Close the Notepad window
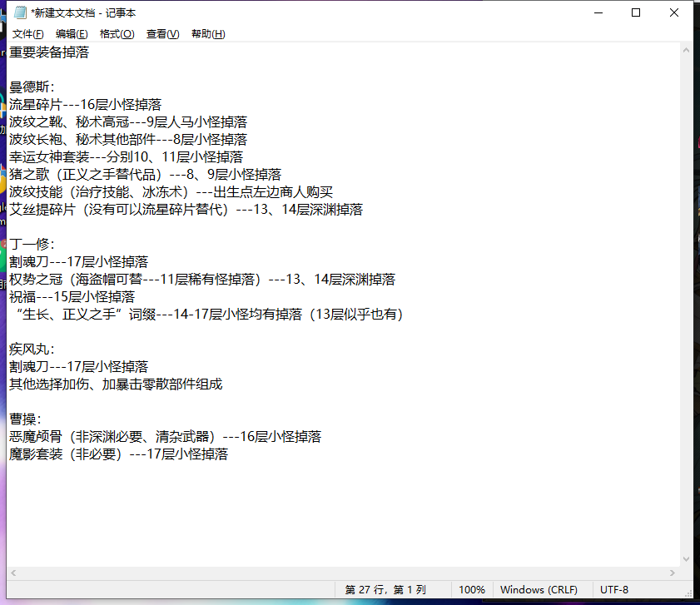 coord(673,12)
